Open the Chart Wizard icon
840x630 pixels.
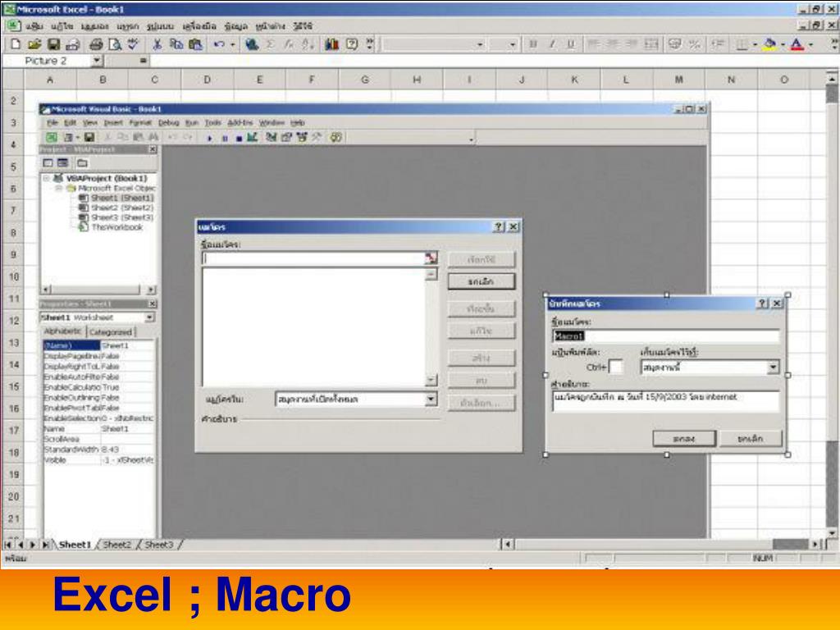(x=332, y=44)
